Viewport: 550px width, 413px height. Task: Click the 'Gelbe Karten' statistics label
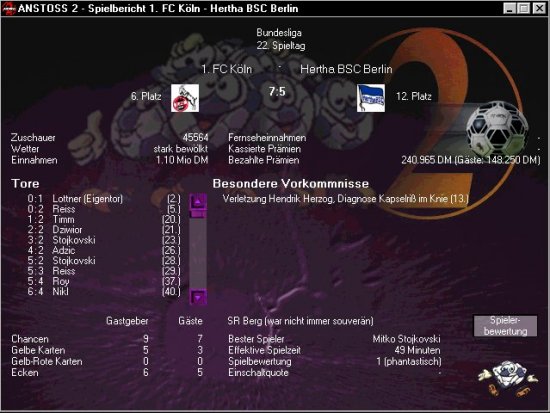38,350
